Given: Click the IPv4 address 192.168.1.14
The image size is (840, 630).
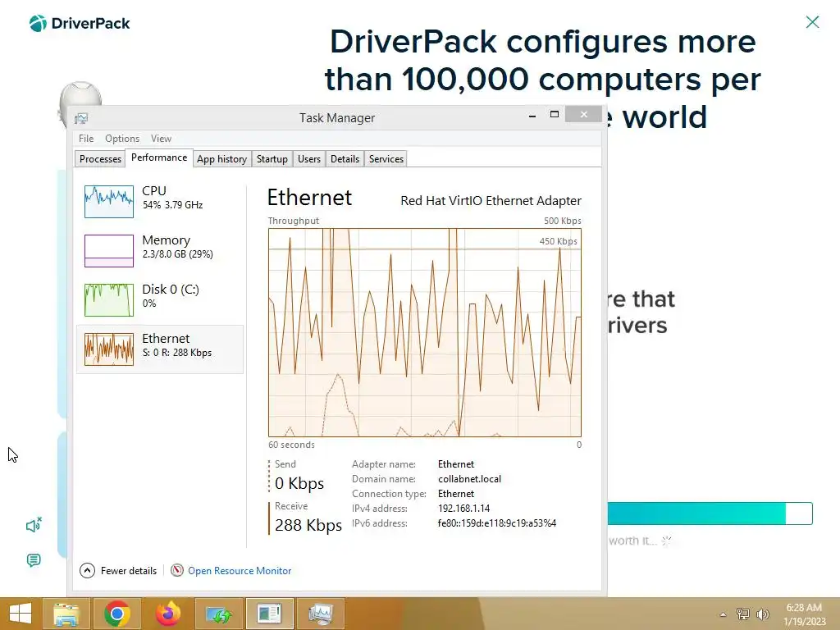Looking at the screenshot, I should [x=464, y=509].
